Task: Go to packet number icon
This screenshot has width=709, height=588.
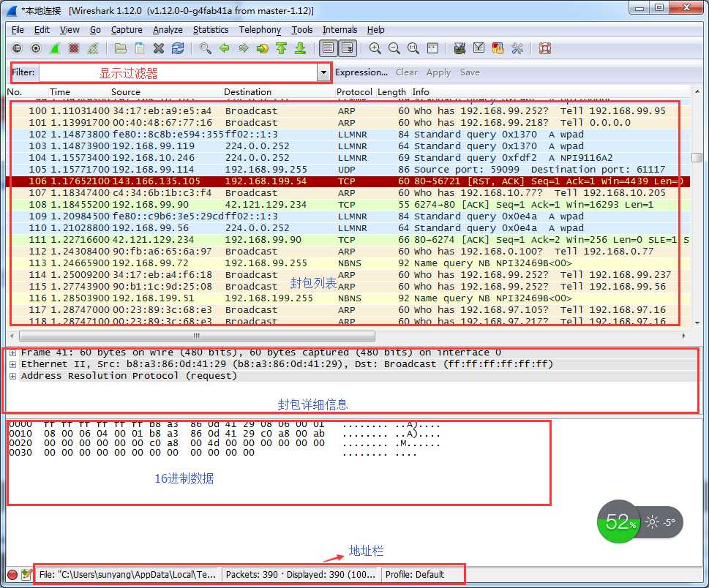Action: pyautogui.click(x=262, y=48)
